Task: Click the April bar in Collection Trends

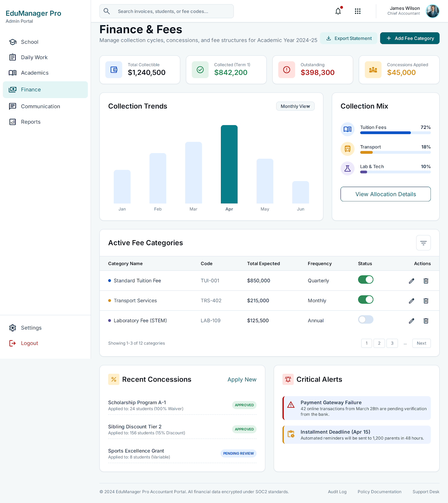Action: [x=229, y=164]
